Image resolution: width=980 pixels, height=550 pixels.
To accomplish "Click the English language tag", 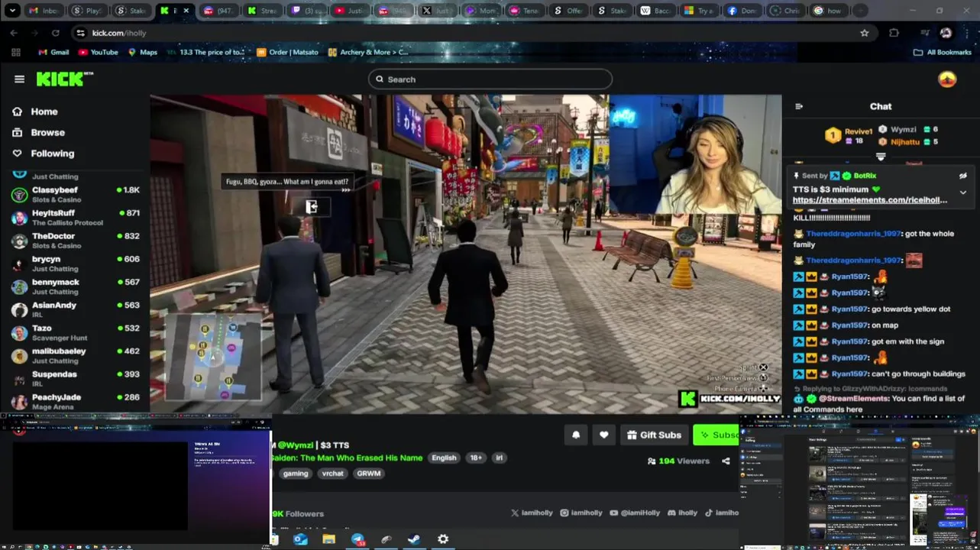I will [444, 458].
